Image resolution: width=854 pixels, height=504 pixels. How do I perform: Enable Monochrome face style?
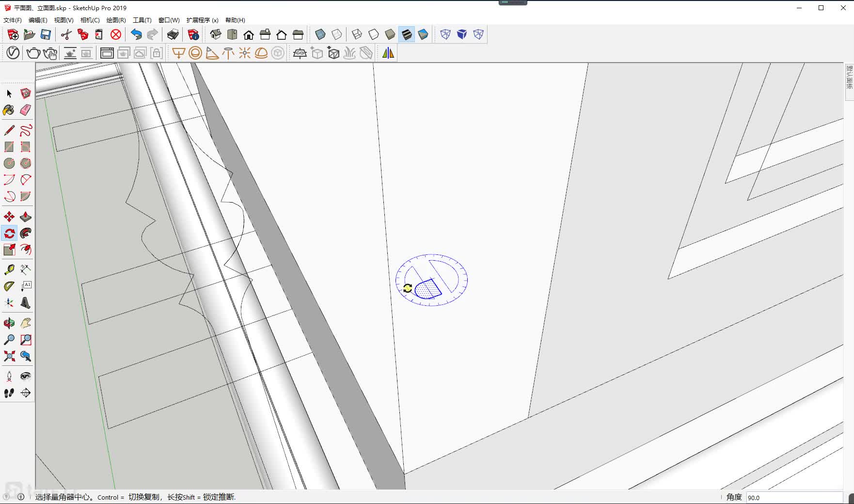coord(423,34)
